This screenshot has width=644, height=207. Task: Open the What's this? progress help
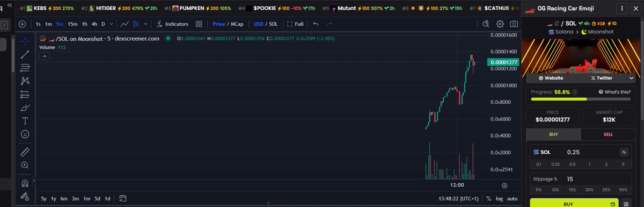point(615,92)
